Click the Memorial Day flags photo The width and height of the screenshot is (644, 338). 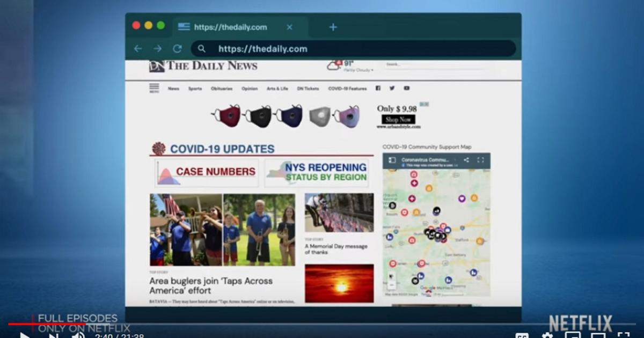(339, 212)
